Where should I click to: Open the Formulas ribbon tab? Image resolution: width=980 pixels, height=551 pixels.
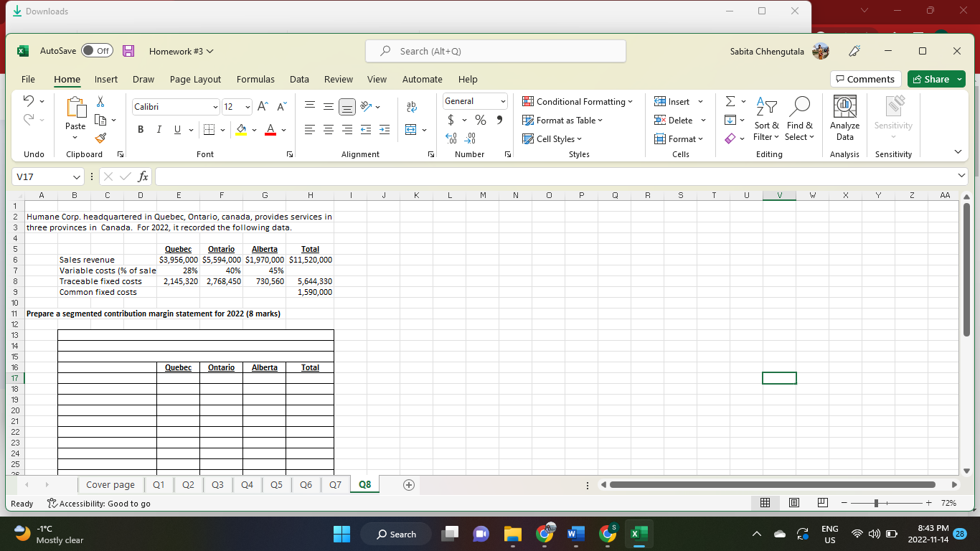255,79
